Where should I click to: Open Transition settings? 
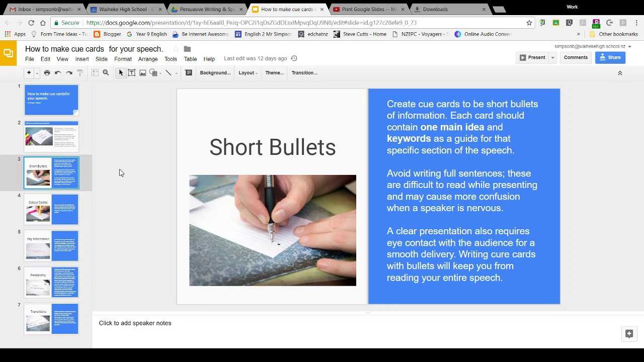coord(304,72)
